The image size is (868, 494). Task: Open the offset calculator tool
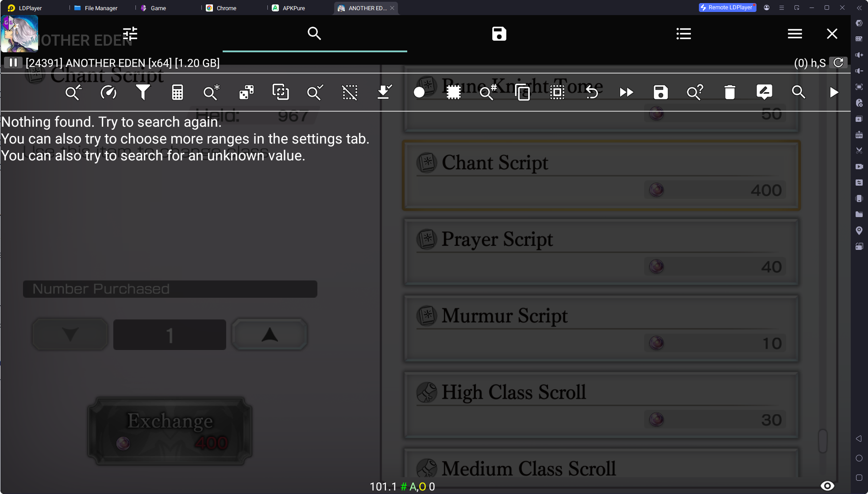pyautogui.click(x=177, y=92)
